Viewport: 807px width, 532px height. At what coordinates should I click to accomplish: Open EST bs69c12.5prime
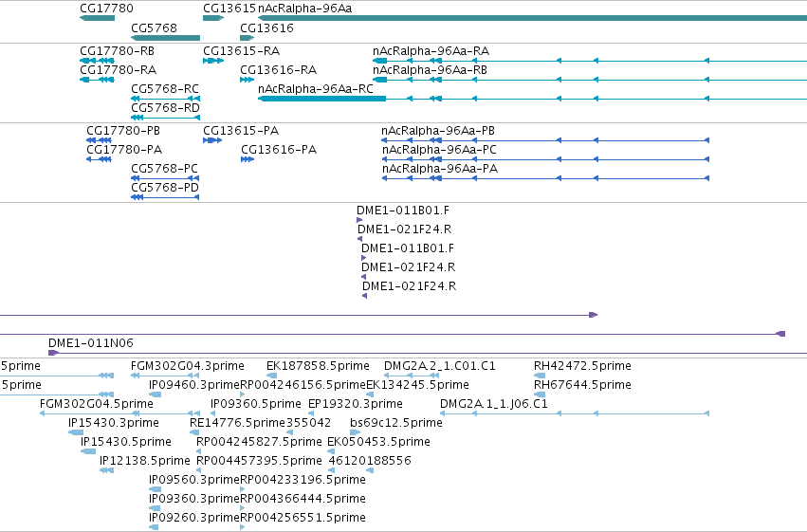(395, 423)
